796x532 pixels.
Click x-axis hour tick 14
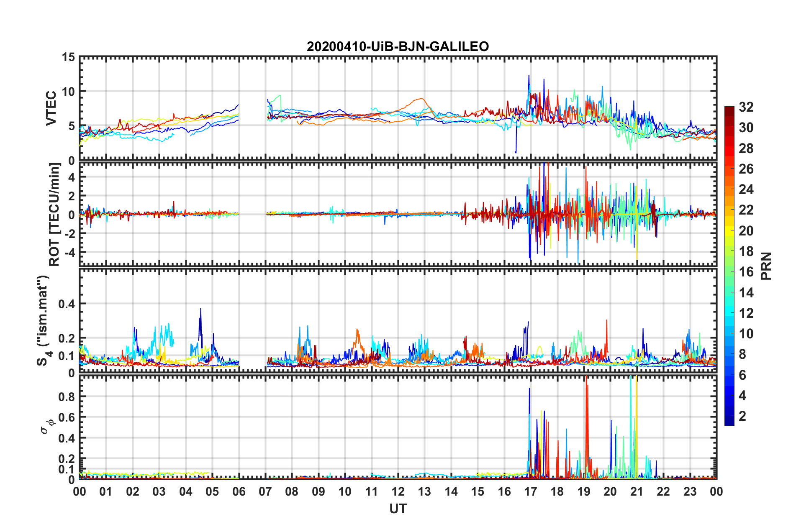(451, 491)
